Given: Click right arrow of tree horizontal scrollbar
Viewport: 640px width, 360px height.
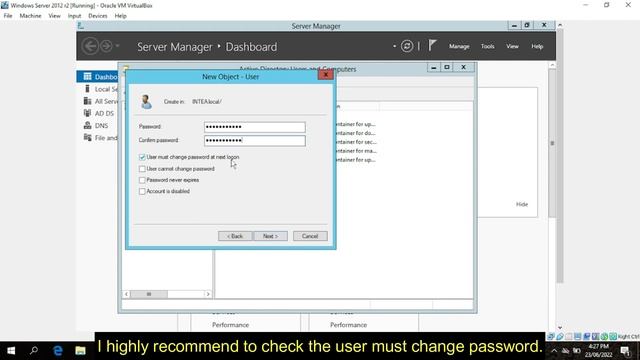Looking at the screenshot, I should coord(208,294).
